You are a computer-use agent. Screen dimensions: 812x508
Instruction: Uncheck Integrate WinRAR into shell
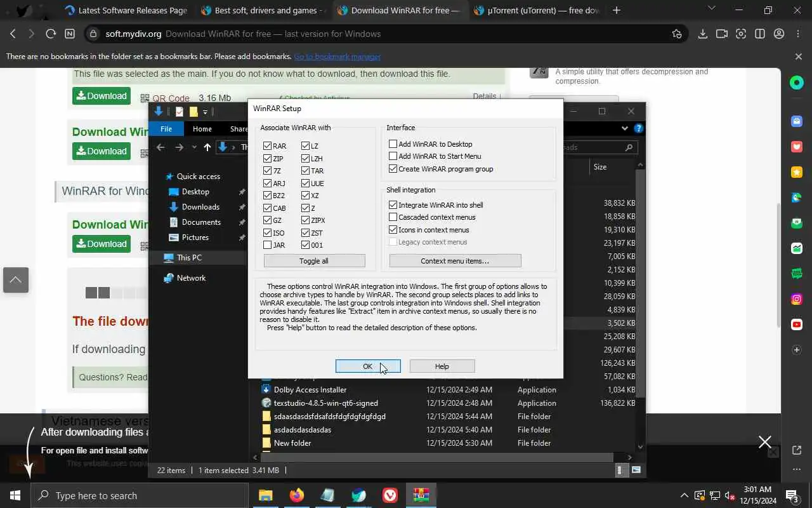pos(393,205)
